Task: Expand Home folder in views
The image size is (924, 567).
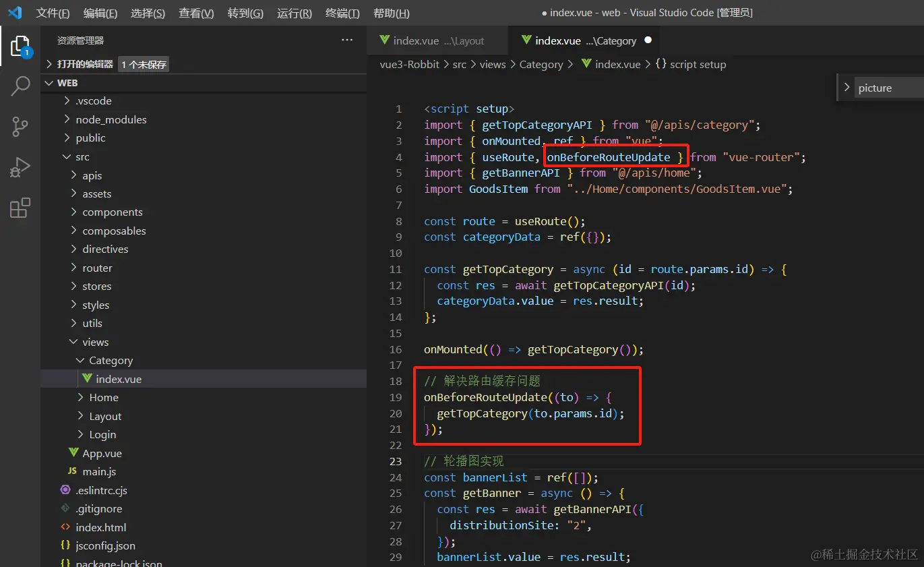Action: pyautogui.click(x=204, y=398)
